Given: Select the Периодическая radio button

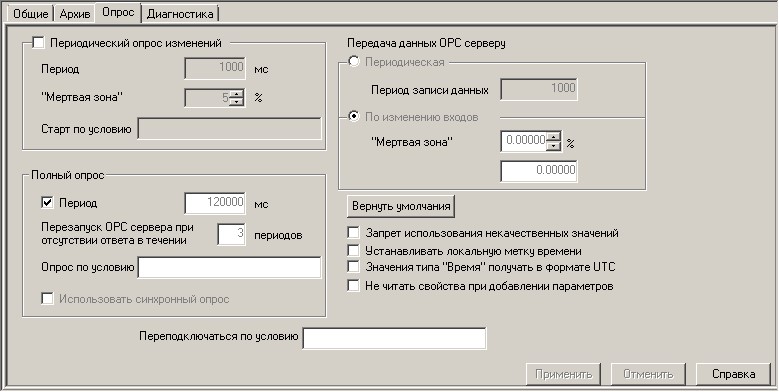Looking at the screenshot, I should pyautogui.click(x=354, y=62).
